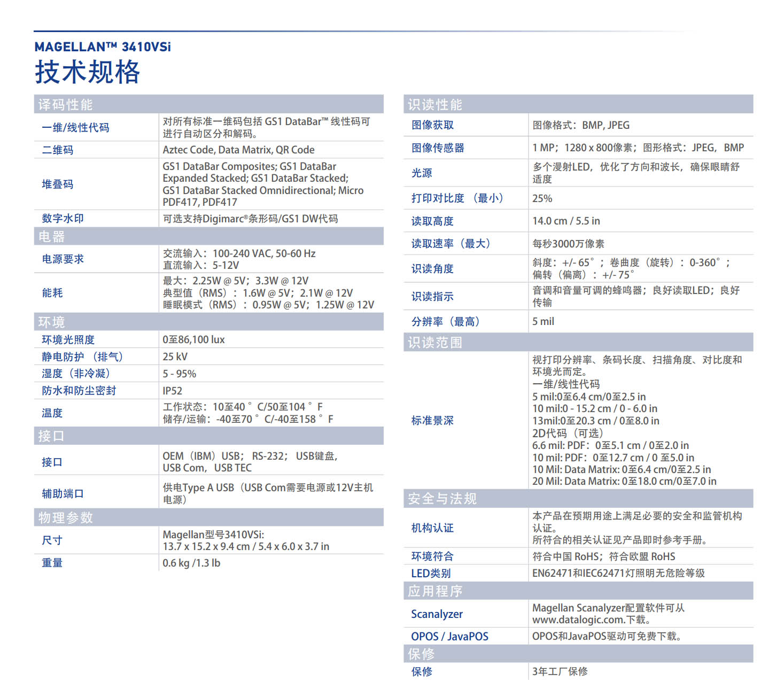Screen dimensions: 784x689
Task: Select the '温度' row label
Action: (52, 413)
